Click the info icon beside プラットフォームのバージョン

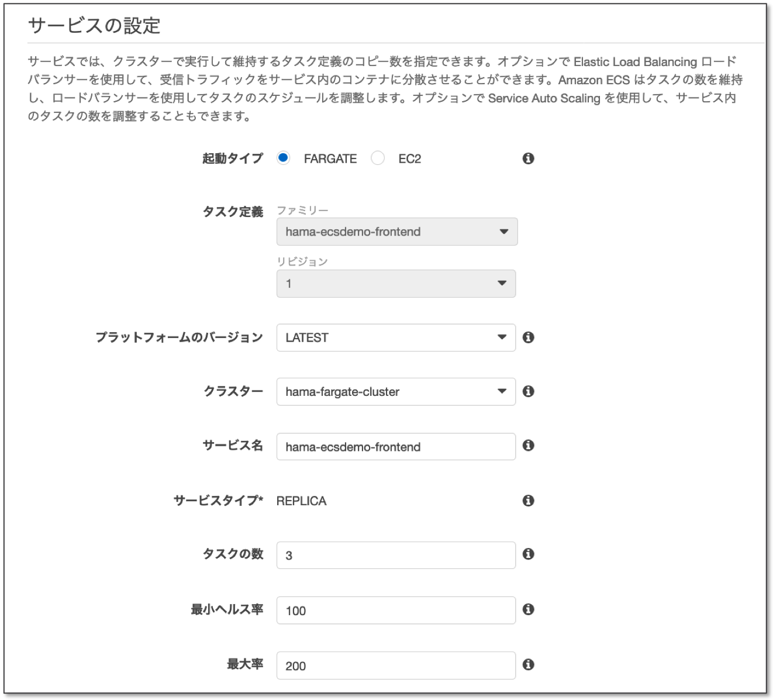pyautogui.click(x=528, y=337)
